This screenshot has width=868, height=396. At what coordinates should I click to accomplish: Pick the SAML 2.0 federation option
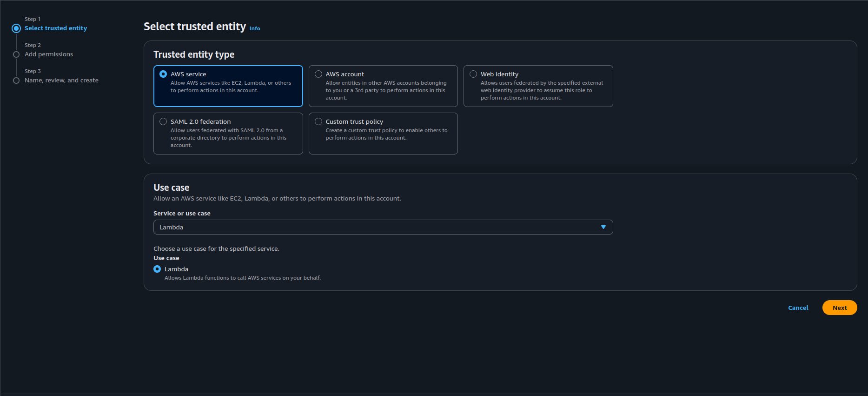(x=163, y=121)
